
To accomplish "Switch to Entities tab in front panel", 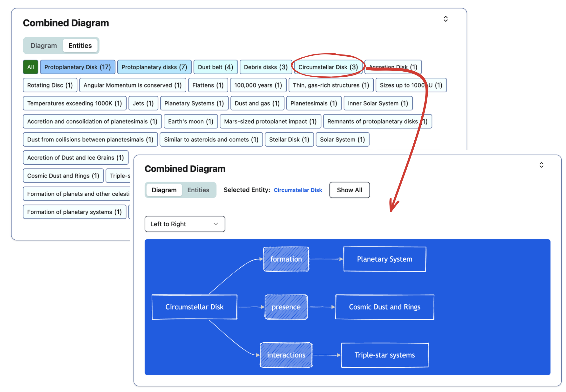I will (198, 190).
